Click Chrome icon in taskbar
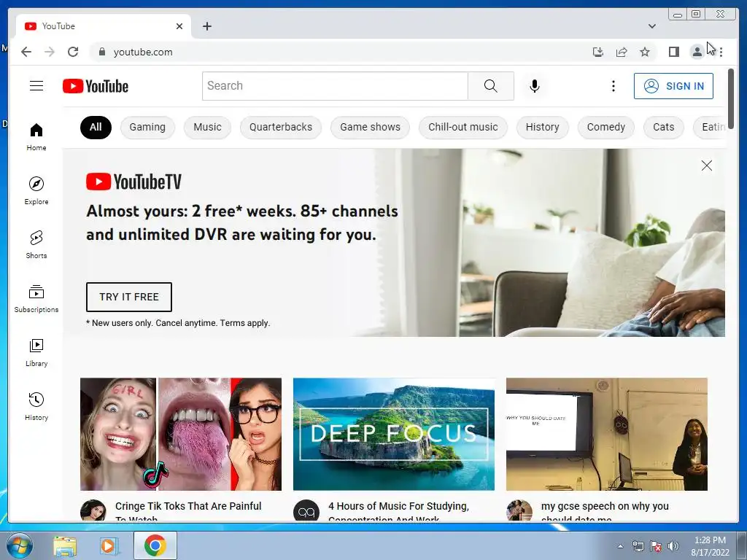This screenshot has width=747, height=560. pyautogui.click(x=155, y=545)
